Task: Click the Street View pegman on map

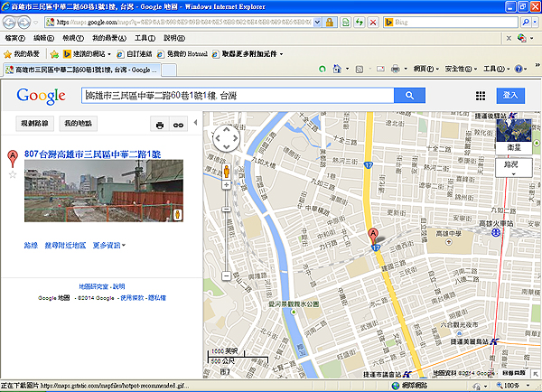Action: click(225, 169)
